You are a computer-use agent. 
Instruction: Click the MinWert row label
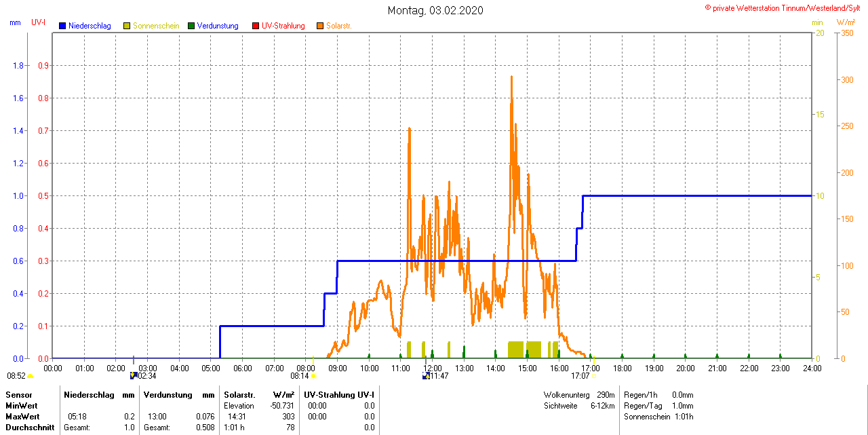pyautogui.click(x=20, y=405)
